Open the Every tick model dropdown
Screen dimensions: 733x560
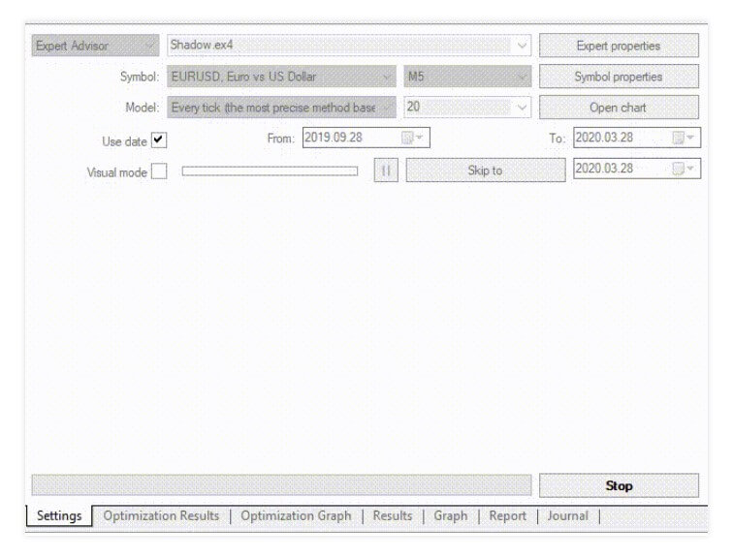click(281, 108)
